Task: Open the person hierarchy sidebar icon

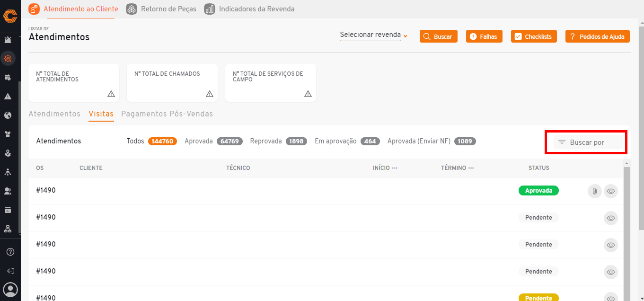Action: coord(8,172)
